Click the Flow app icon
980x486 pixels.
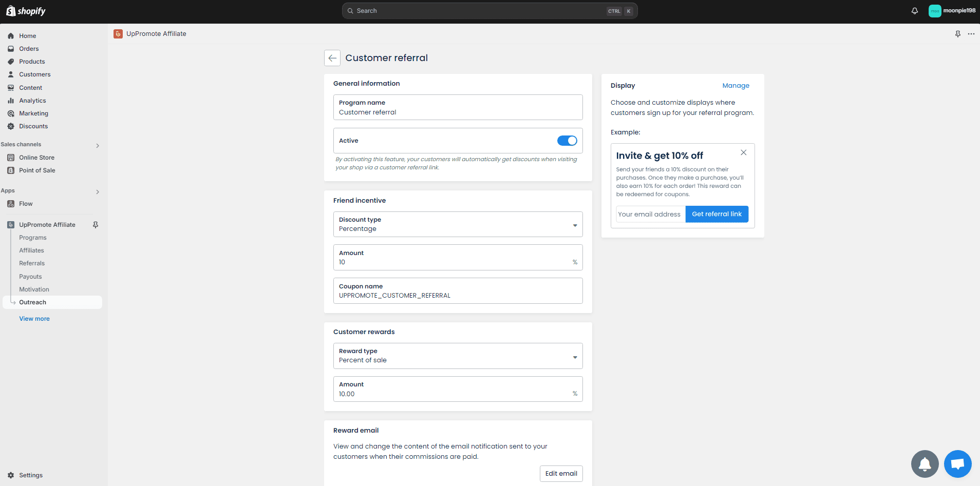pyautogui.click(x=11, y=204)
